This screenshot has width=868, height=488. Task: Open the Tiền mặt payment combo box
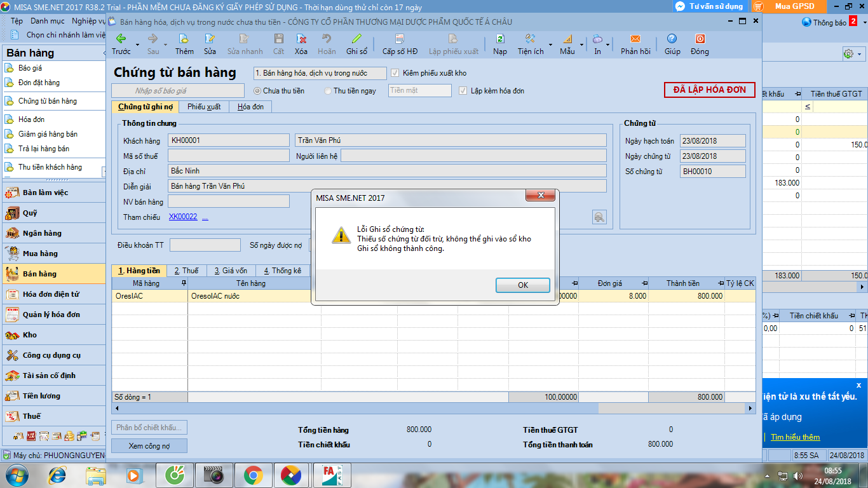[x=419, y=91]
